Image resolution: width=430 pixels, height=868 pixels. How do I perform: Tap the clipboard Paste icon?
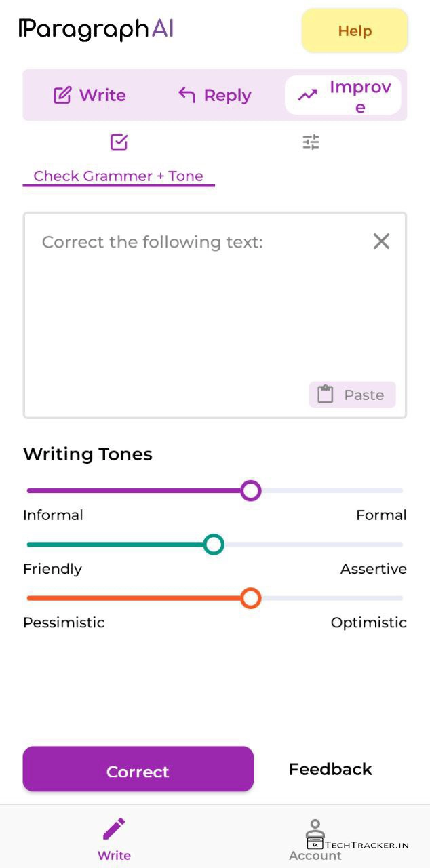pyautogui.click(x=326, y=395)
